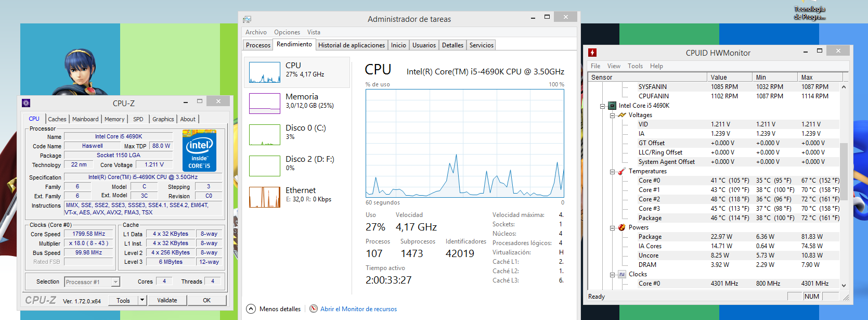Switch to the Detalles tab

pyautogui.click(x=453, y=45)
